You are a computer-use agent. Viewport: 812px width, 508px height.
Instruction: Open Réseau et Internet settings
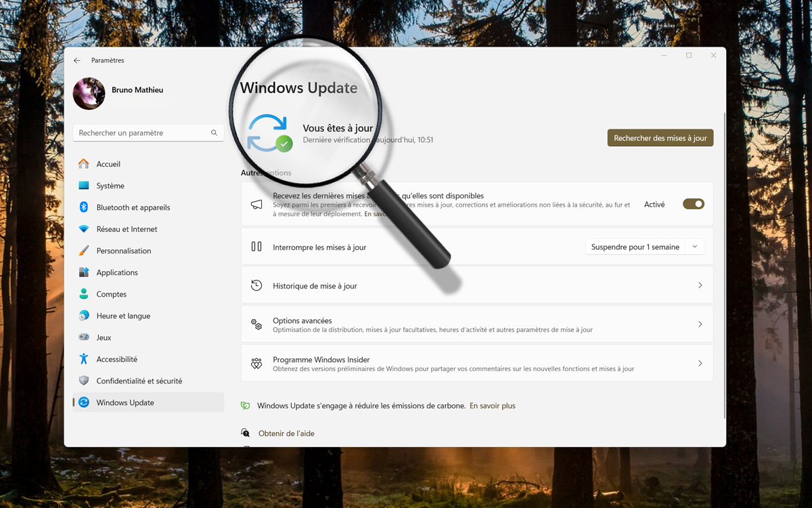148,229
